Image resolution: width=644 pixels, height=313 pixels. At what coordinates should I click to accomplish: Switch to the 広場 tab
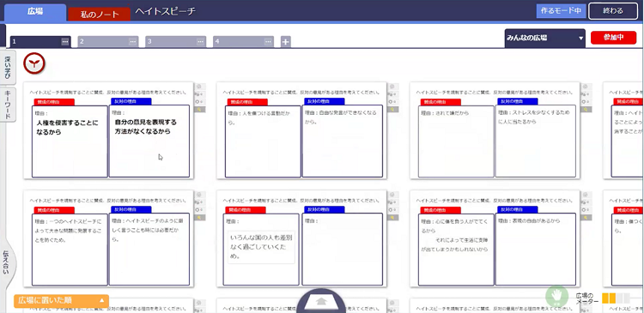click(x=35, y=12)
